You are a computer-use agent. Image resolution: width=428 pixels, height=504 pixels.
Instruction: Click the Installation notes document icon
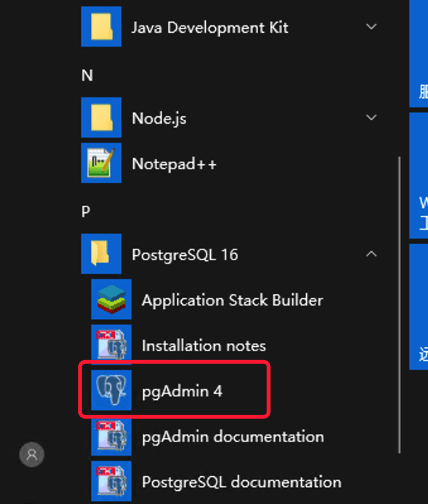(111, 345)
